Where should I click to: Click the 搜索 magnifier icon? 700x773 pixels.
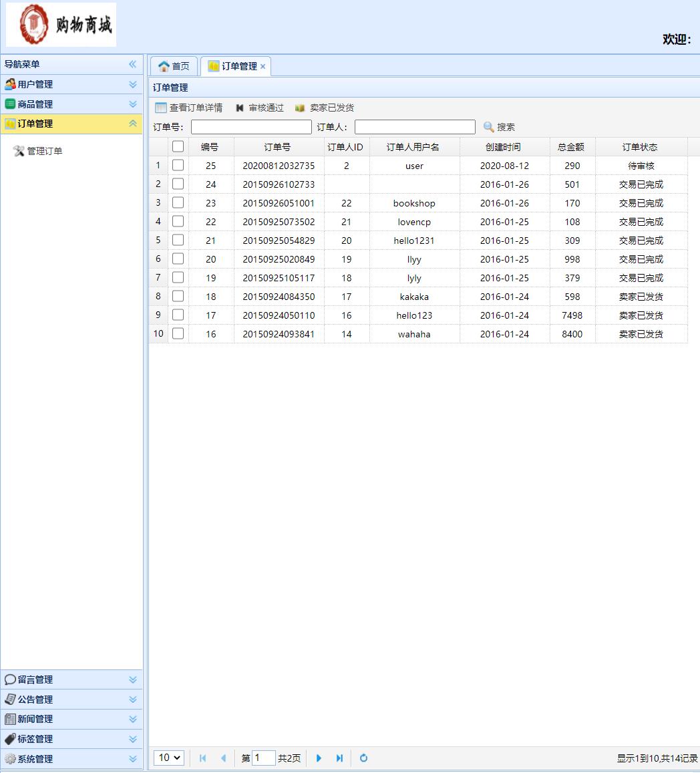tap(489, 127)
